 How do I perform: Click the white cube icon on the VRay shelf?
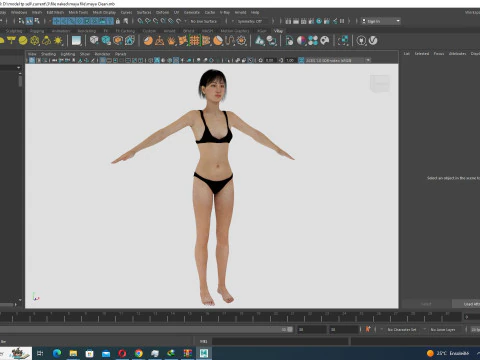tap(94, 40)
